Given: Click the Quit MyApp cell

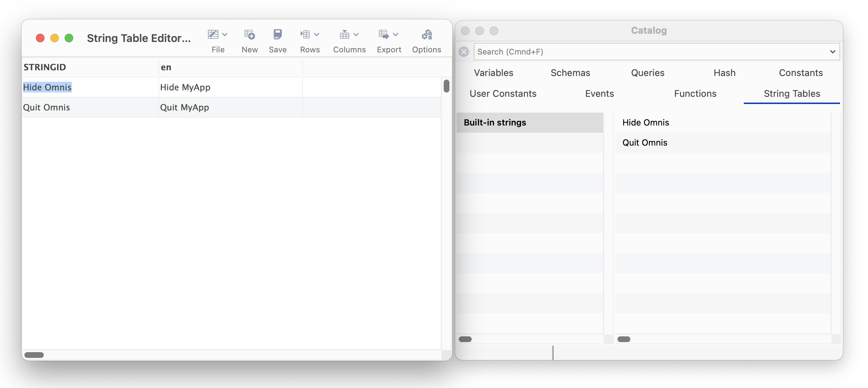Looking at the screenshot, I should click(x=231, y=107).
